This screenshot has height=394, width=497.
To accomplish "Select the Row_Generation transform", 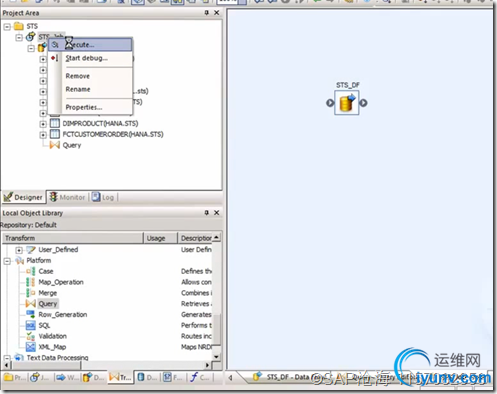I will 63,315.
